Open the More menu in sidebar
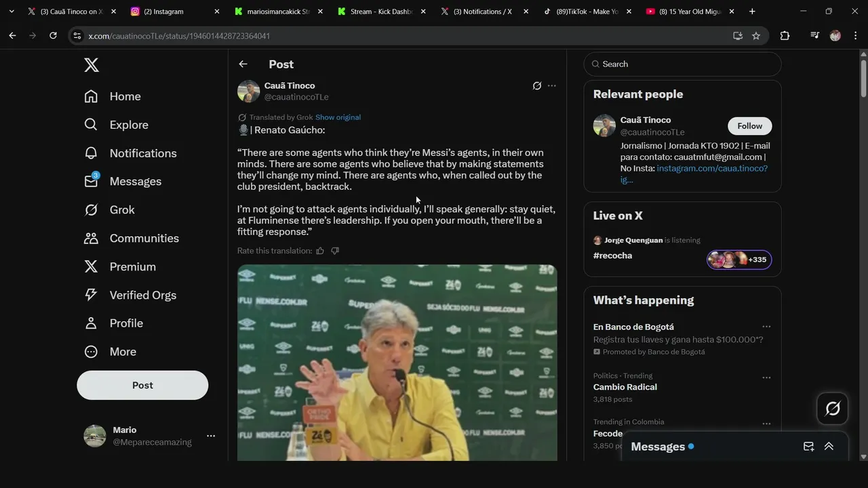The image size is (868, 488). (110, 352)
